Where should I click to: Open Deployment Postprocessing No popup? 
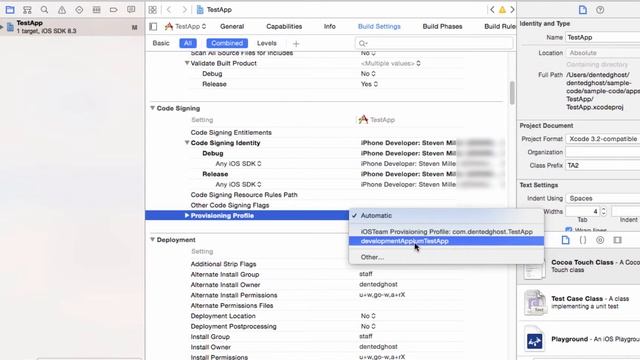point(368,327)
